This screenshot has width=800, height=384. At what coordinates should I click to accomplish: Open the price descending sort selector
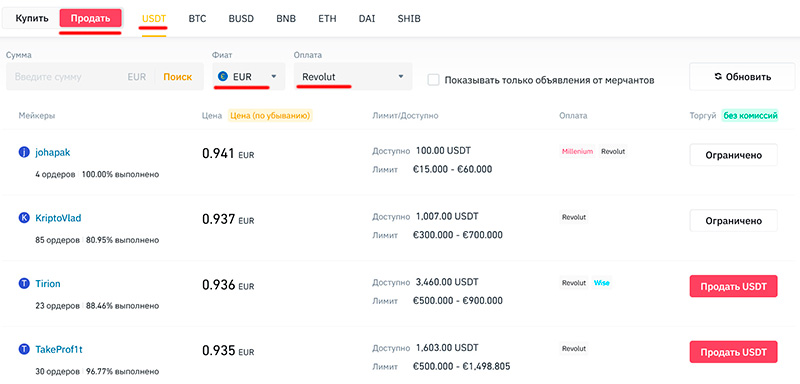pos(270,116)
